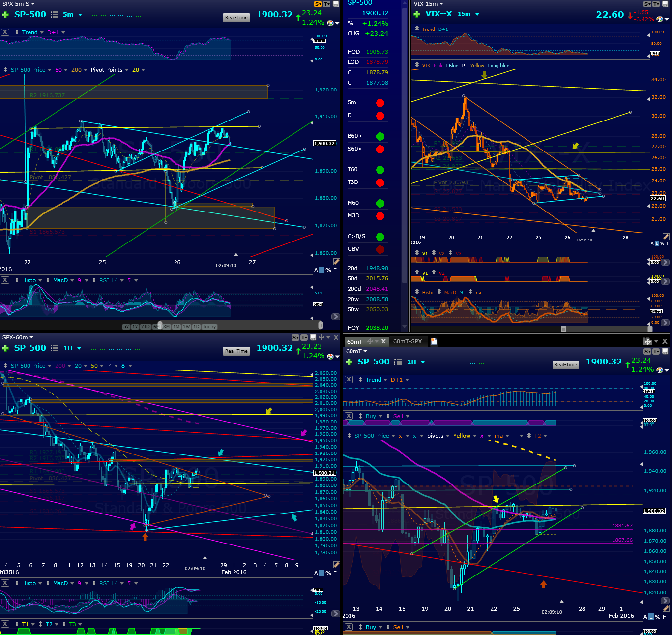Remove the Histo MacD sub-chart in the SPX-60m panel
Viewport: 672px width, 635px height.
pyautogui.click(x=5, y=583)
